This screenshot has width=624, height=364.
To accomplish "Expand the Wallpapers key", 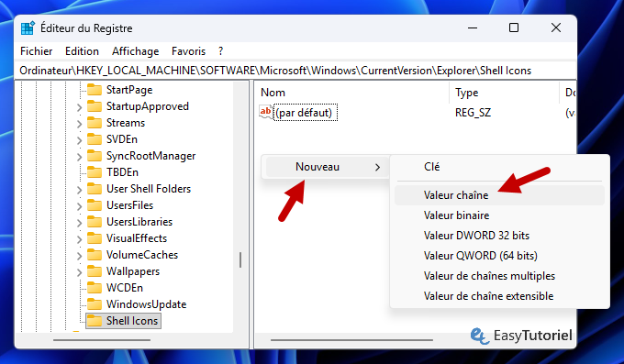I will click(x=79, y=272).
